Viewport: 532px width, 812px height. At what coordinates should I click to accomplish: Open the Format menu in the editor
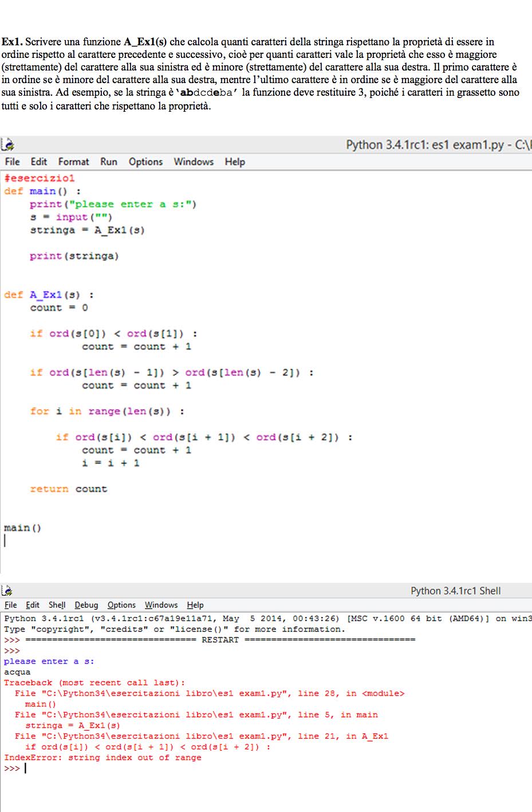pyautogui.click(x=73, y=162)
